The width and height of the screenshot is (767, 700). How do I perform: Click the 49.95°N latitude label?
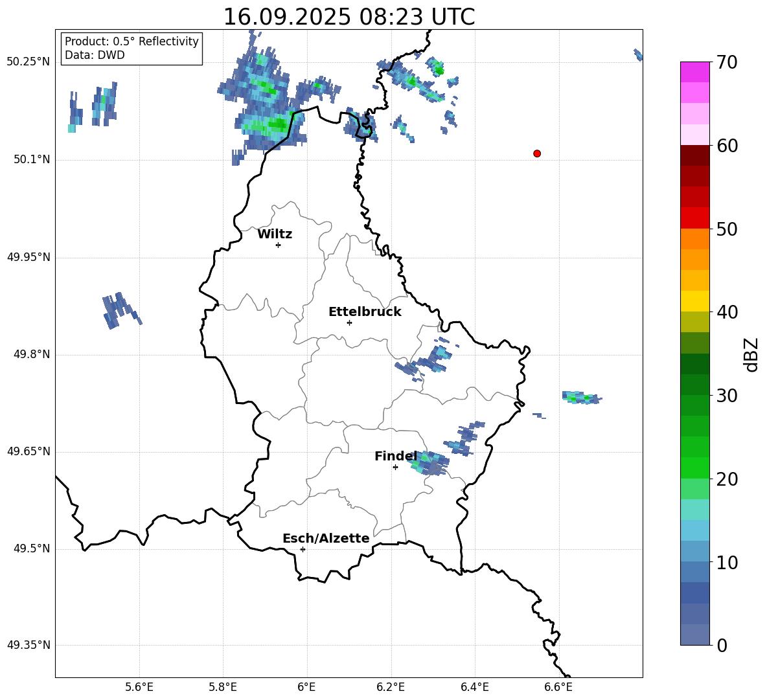click(x=29, y=257)
